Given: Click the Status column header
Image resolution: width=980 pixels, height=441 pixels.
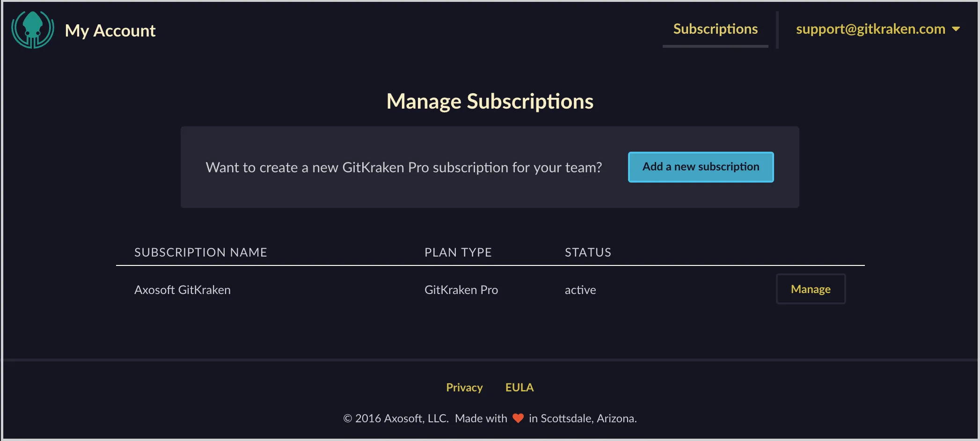Looking at the screenshot, I should 588,252.
